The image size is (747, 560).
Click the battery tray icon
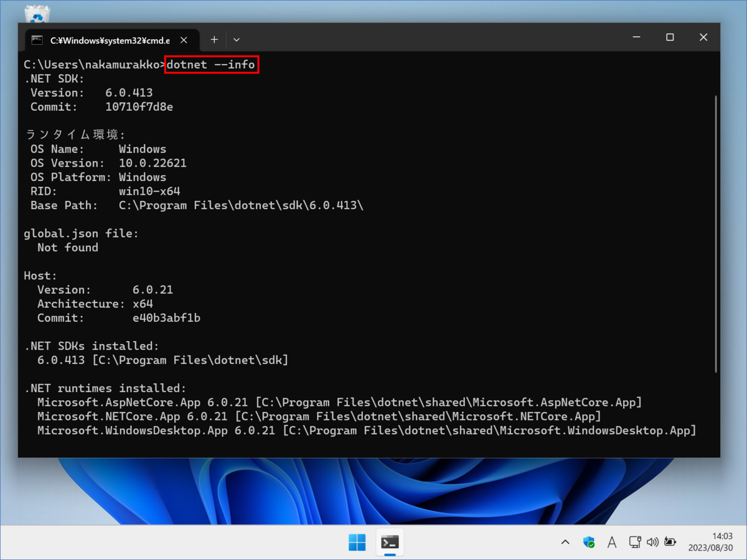tap(670, 542)
